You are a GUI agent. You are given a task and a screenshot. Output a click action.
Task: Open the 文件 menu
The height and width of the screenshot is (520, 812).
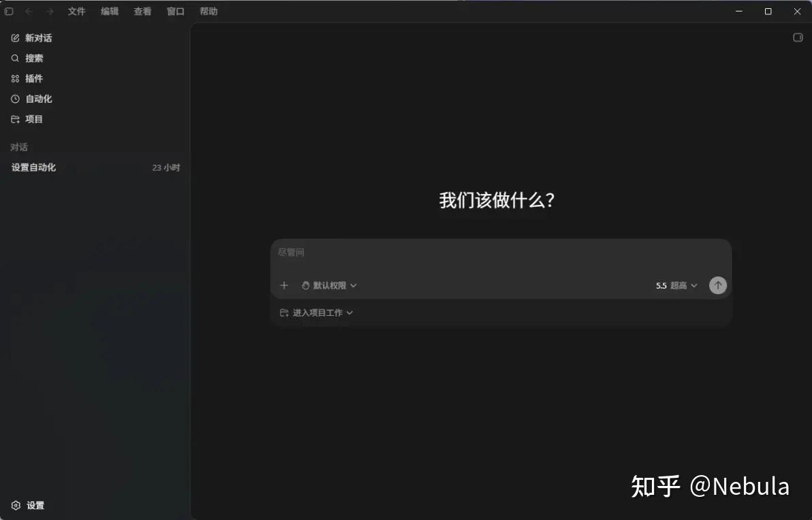tap(77, 12)
